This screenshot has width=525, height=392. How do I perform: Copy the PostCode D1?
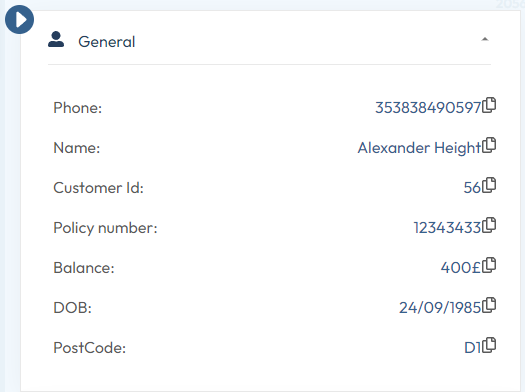pos(489,345)
